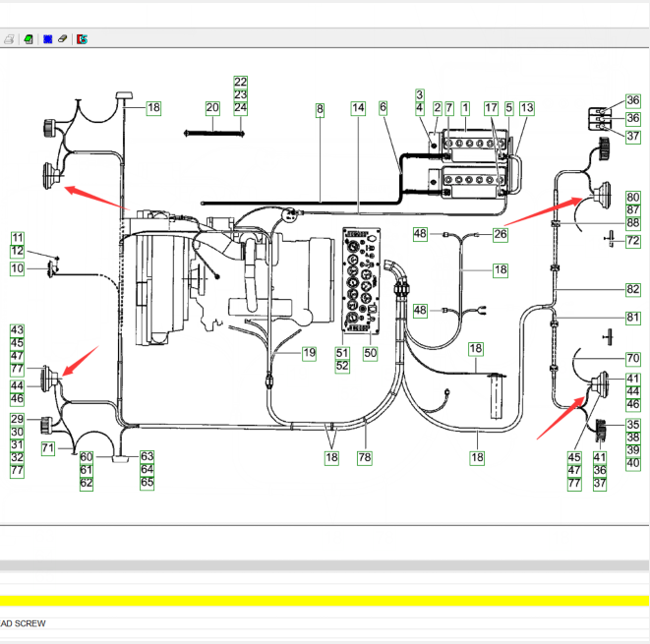
Task: Select the yellow highlighted parts row
Action: point(325,601)
